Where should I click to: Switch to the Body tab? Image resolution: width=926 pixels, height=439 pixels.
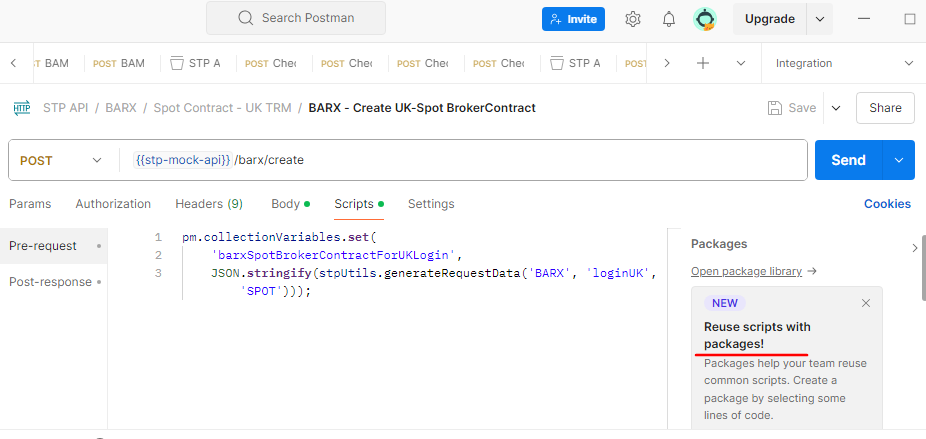[286, 204]
